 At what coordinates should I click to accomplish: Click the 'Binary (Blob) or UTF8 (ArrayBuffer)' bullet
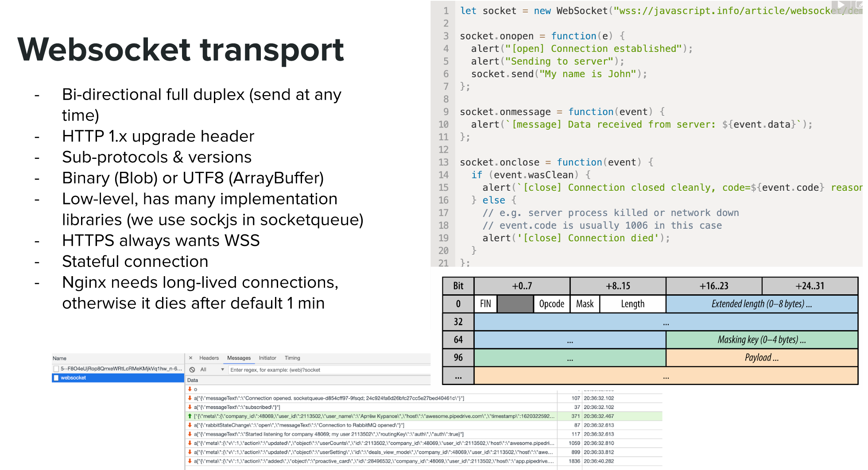pos(193,178)
